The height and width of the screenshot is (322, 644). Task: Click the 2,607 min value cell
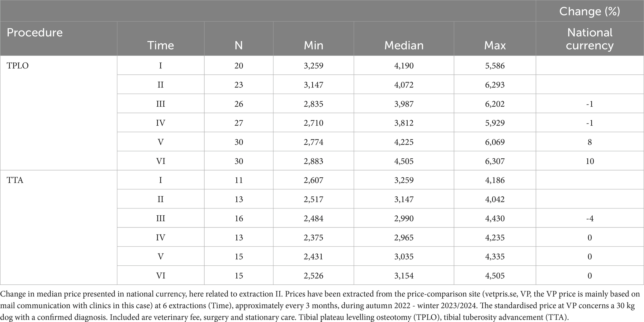(x=313, y=180)
